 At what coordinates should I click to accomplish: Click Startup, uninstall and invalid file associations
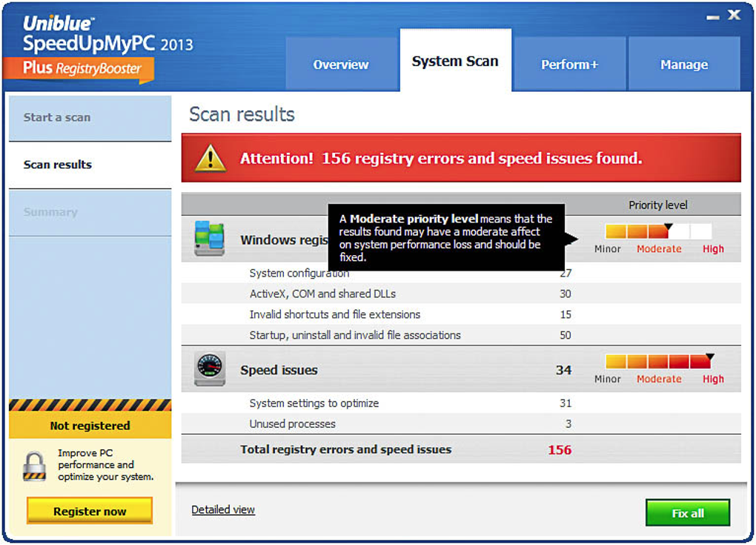(x=461, y=335)
